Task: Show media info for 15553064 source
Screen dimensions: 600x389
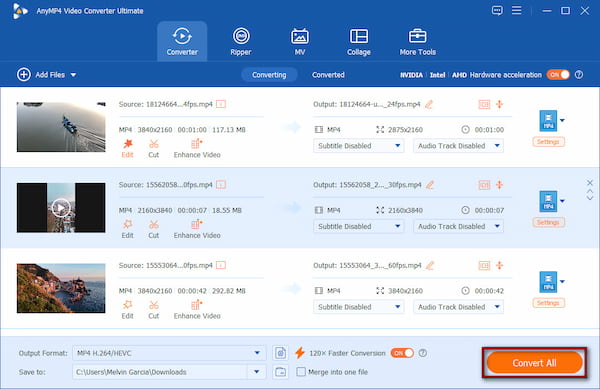Action: point(221,265)
